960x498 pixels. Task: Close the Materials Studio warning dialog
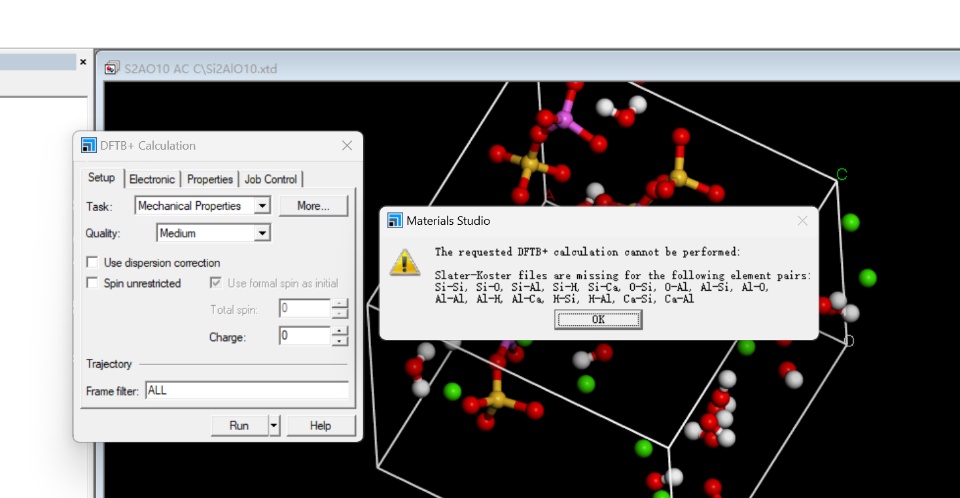click(802, 221)
